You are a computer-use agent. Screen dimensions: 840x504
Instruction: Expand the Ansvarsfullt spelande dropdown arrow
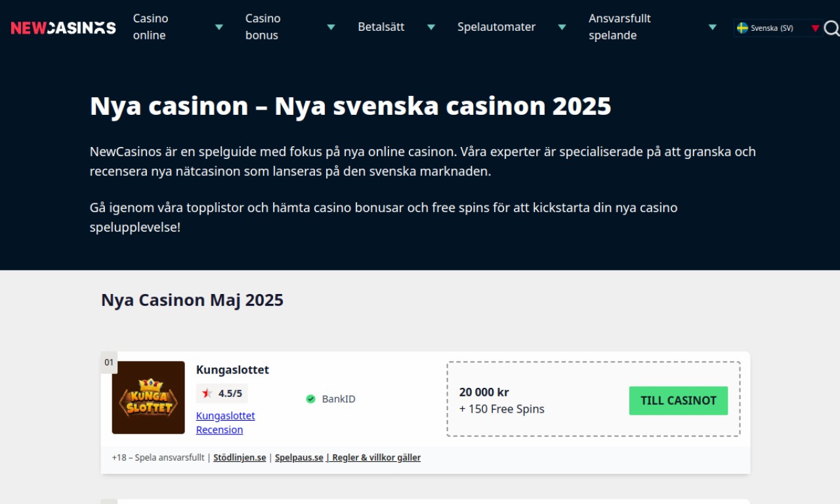pos(713,27)
